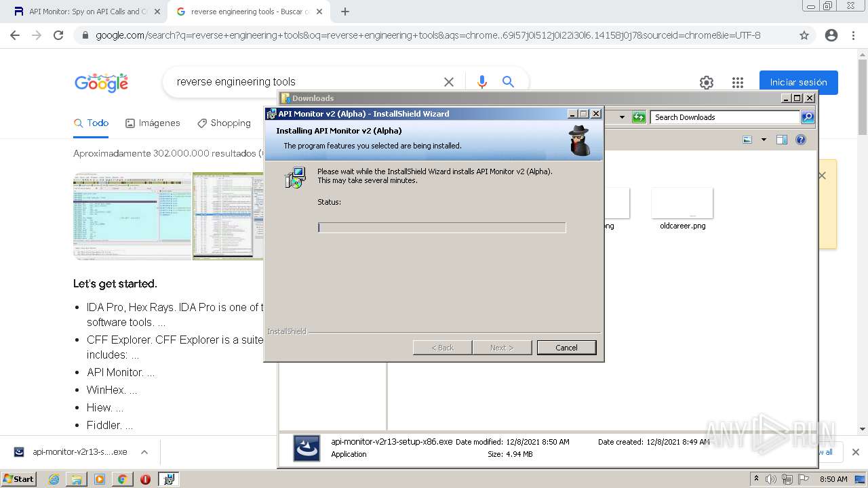Click the volume icon in system tray
This screenshot has width=868, height=488.
pos(771,479)
